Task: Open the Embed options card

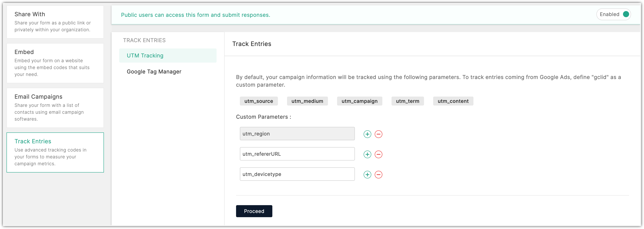Action: tap(55, 63)
